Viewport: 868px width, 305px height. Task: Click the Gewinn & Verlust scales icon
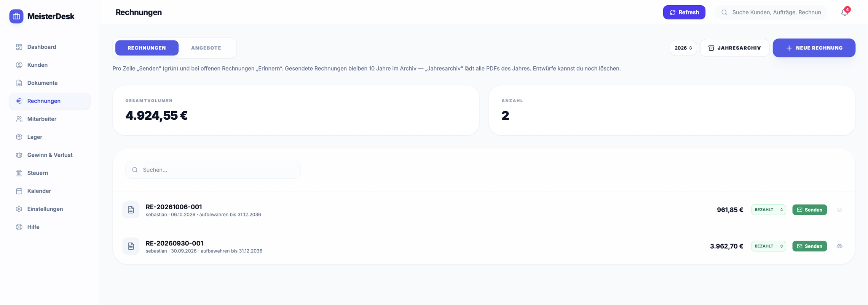pyautogui.click(x=19, y=155)
